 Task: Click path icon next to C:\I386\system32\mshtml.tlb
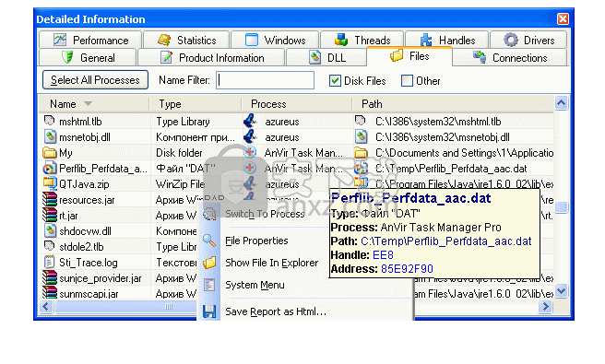point(360,121)
